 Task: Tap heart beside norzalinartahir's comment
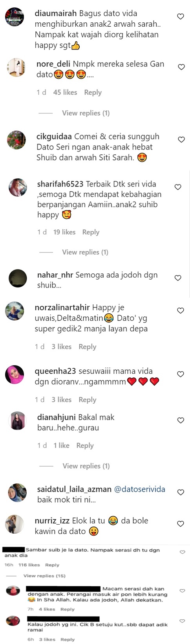[x=181, y=311]
